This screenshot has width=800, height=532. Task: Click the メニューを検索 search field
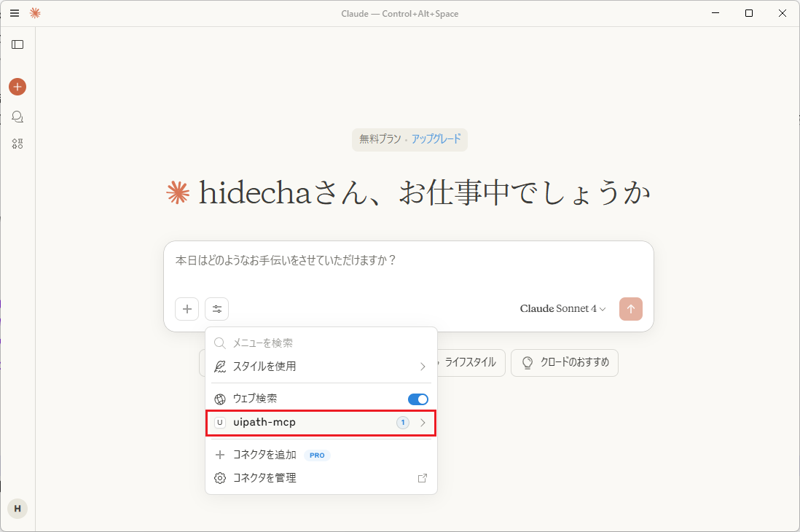pyautogui.click(x=321, y=343)
